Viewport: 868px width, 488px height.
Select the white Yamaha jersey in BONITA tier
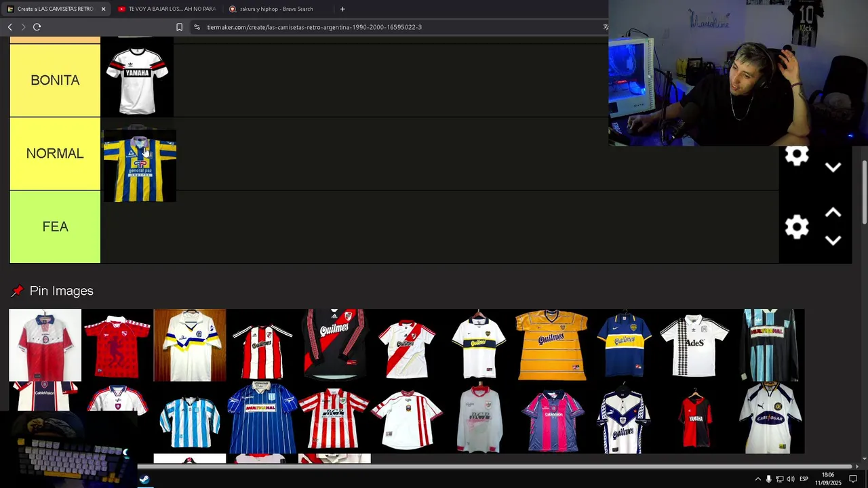(137, 81)
